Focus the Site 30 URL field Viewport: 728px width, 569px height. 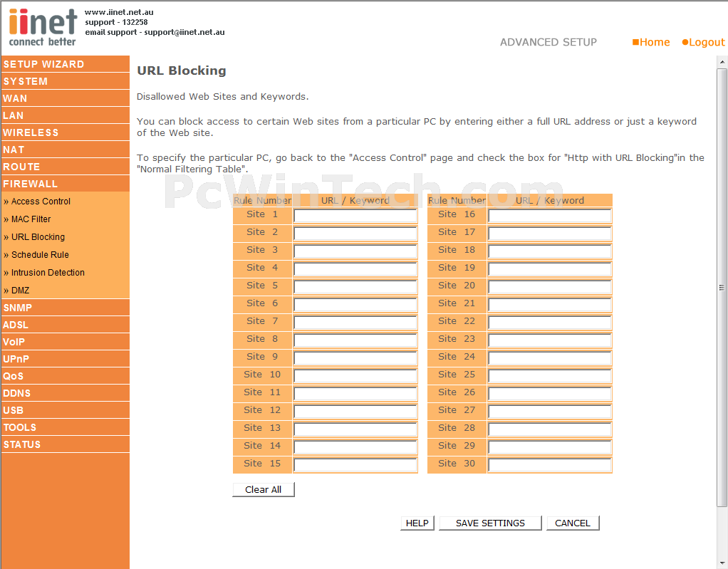[x=550, y=465]
